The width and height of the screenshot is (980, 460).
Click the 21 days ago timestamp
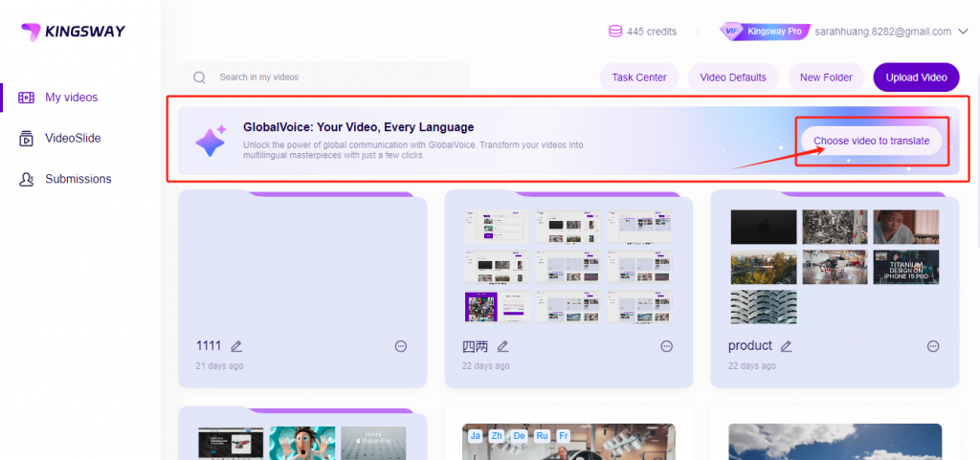[x=219, y=365]
